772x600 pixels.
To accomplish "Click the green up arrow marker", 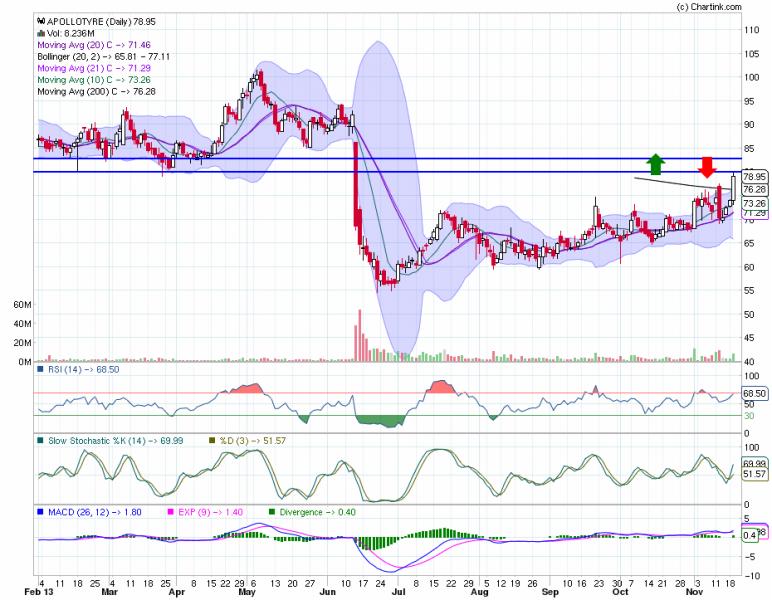I will (655, 164).
